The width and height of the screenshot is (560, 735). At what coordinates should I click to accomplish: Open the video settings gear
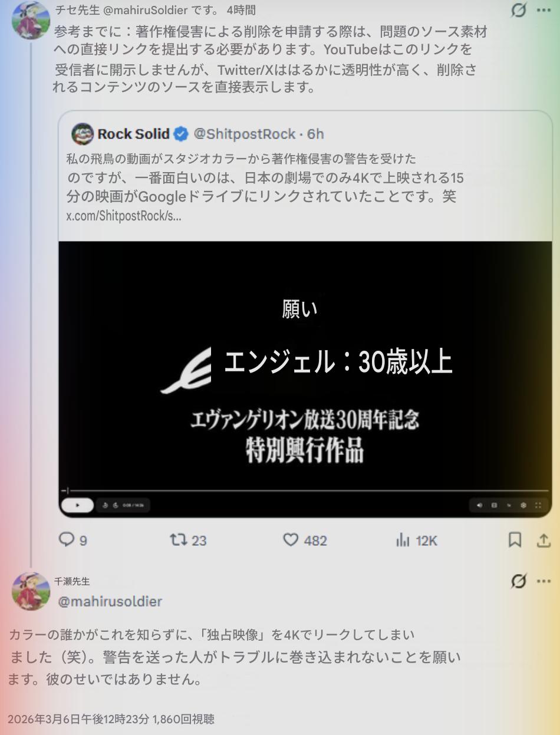(523, 505)
